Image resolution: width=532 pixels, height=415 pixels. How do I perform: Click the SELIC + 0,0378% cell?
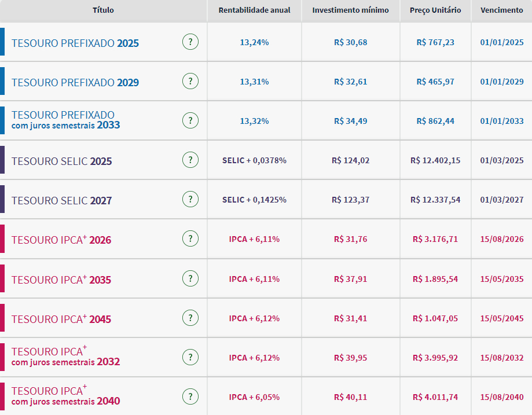coord(255,160)
